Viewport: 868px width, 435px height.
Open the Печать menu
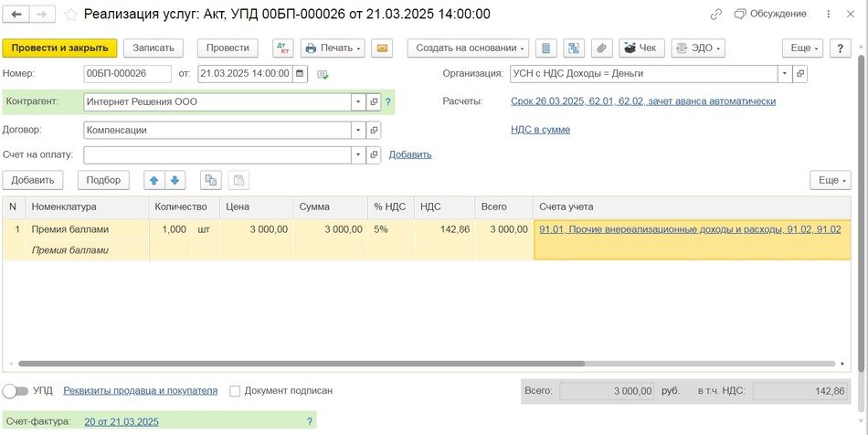tap(333, 48)
